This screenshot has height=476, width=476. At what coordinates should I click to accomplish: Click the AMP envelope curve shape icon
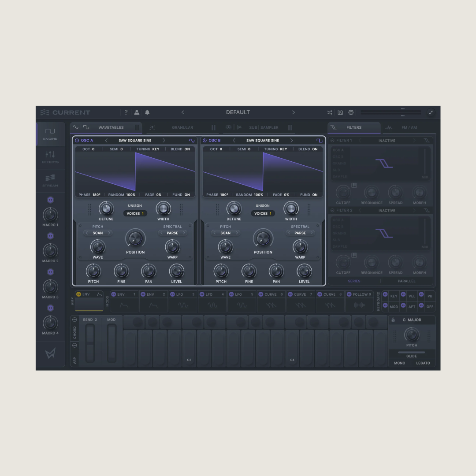(x=99, y=294)
